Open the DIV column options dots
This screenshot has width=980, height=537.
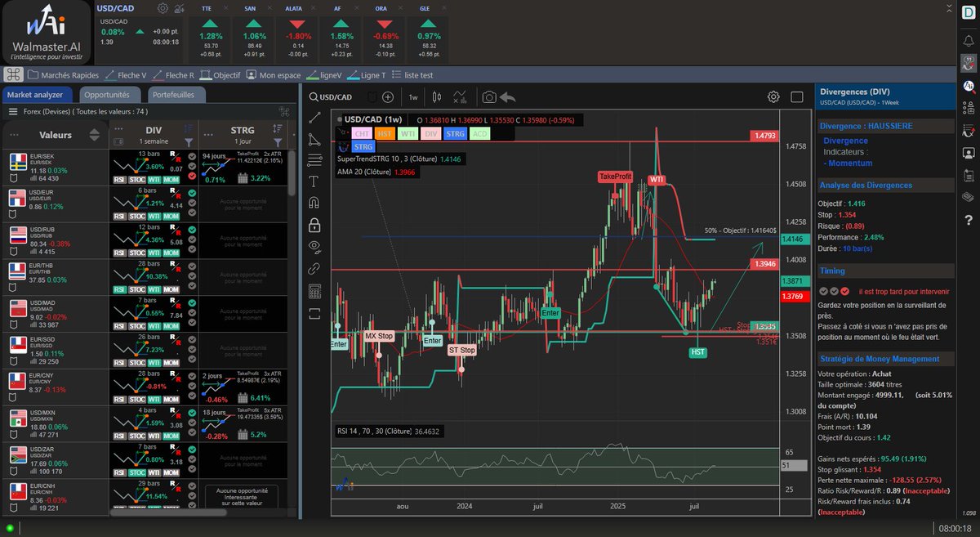pos(119,129)
